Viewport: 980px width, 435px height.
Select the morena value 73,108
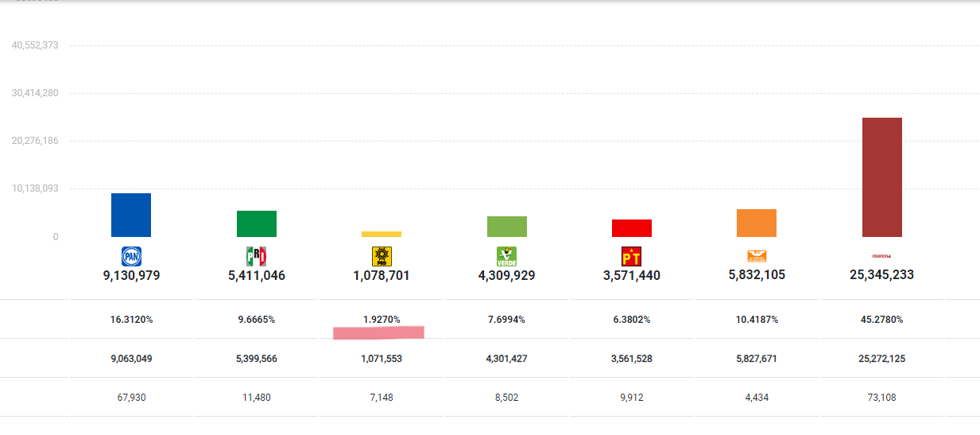pos(881,398)
